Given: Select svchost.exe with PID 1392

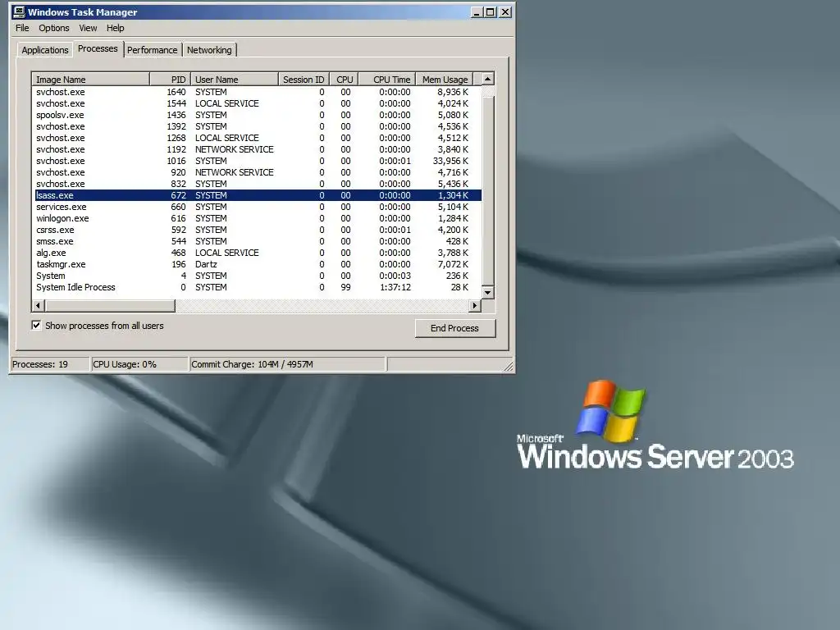Looking at the screenshot, I should pyautogui.click(x=257, y=126).
